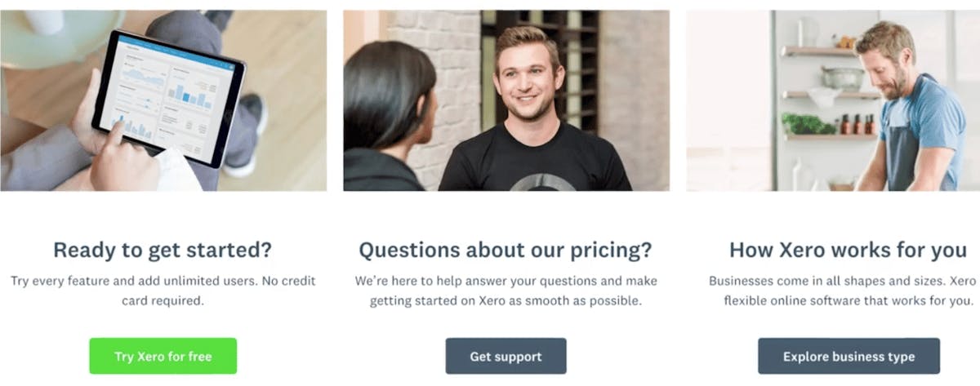Open Explore business type button
The height and width of the screenshot is (386, 980).
point(849,357)
